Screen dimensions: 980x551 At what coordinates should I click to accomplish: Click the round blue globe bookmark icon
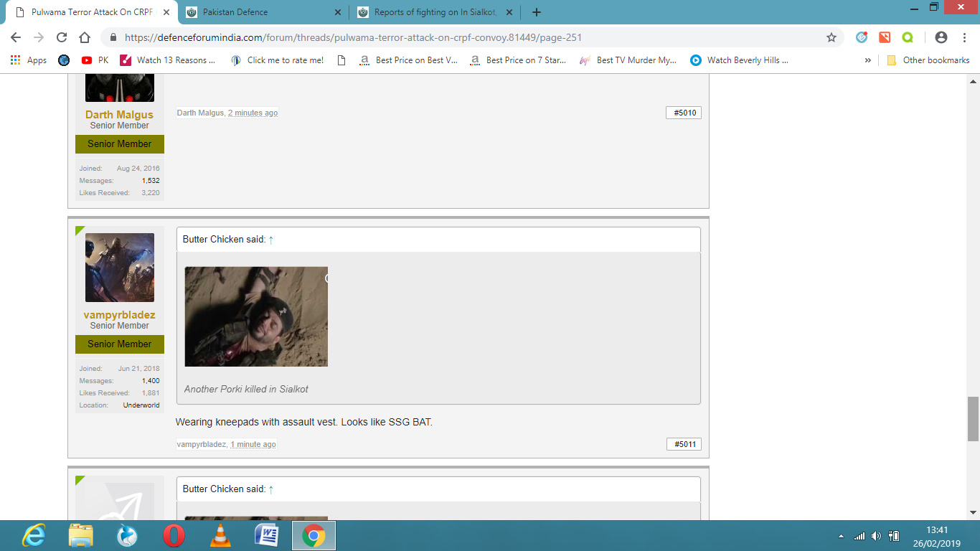[x=64, y=60]
